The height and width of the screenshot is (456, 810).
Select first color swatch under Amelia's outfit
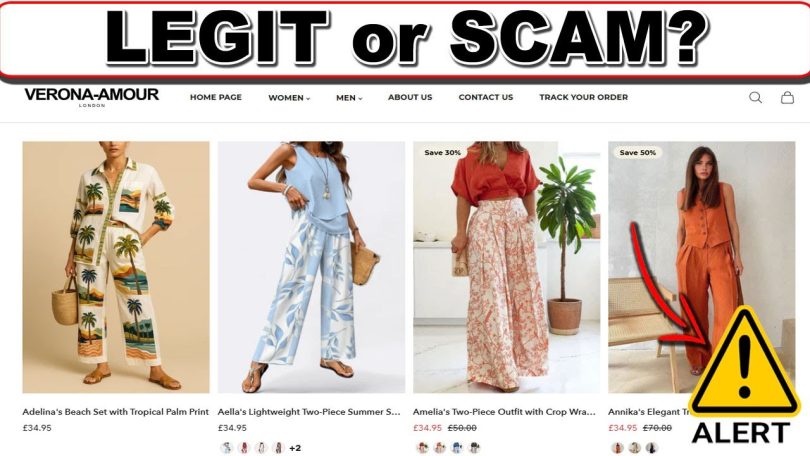pos(422,448)
